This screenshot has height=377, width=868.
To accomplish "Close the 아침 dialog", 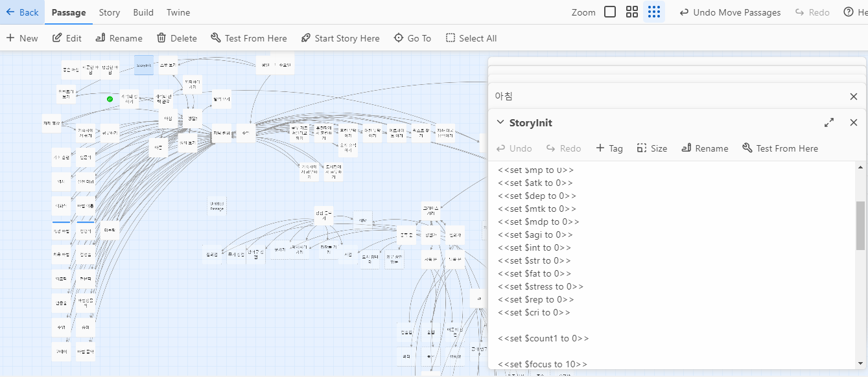I will (x=853, y=97).
